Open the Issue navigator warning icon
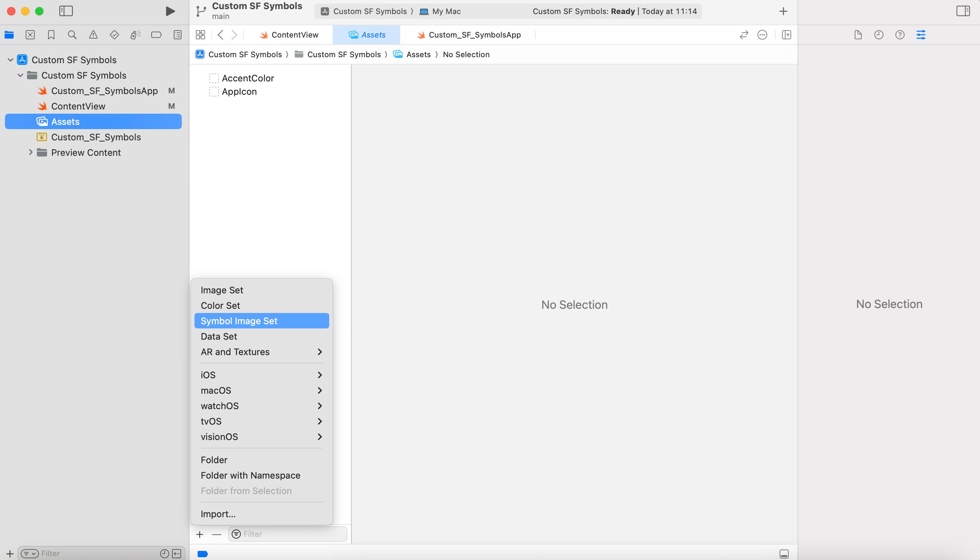Screen dimensions: 980x560 click(x=93, y=35)
